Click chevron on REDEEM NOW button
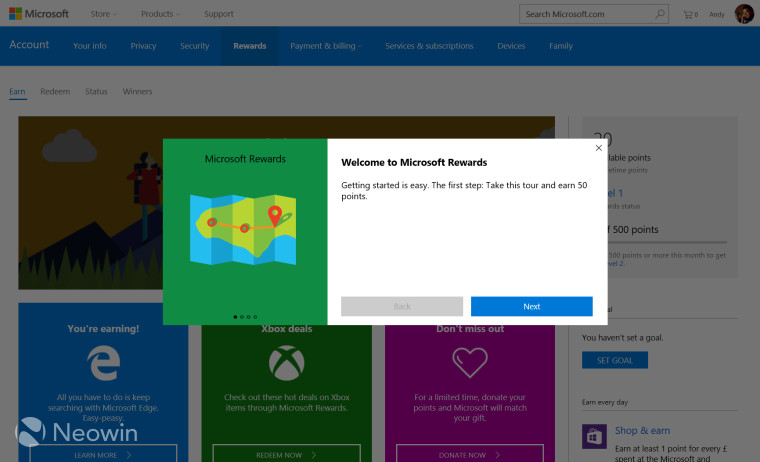This screenshot has height=462, width=760. [314, 455]
